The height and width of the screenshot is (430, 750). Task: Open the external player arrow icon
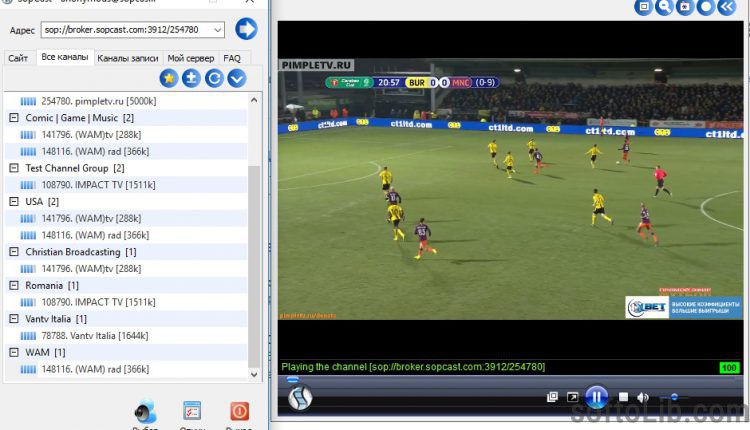[x=573, y=397]
